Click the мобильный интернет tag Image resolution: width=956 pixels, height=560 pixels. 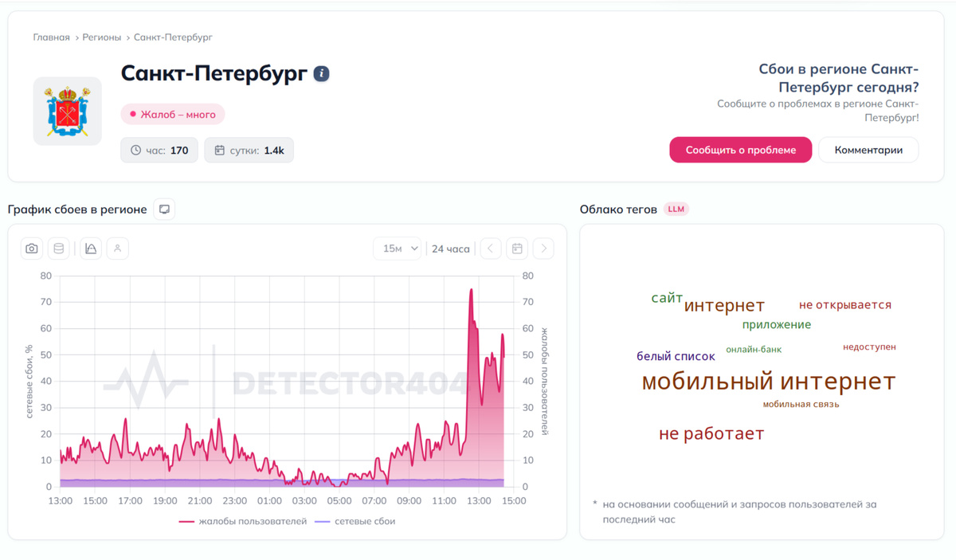coord(768,381)
